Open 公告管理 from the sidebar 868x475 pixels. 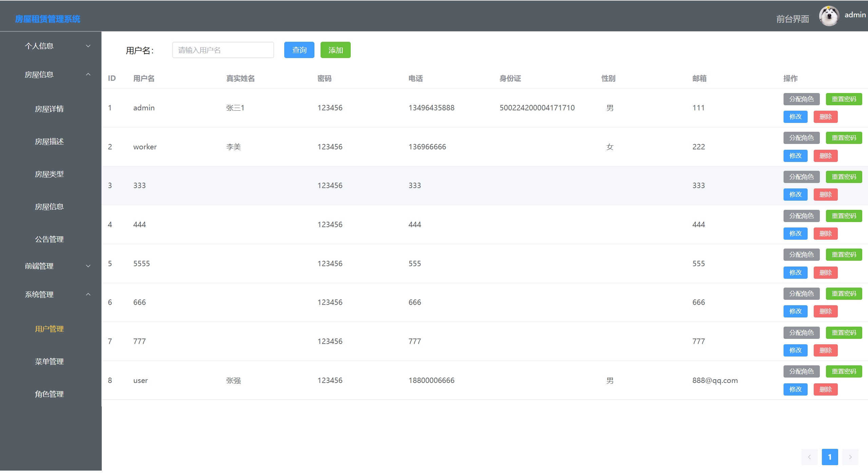(x=49, y=239)
